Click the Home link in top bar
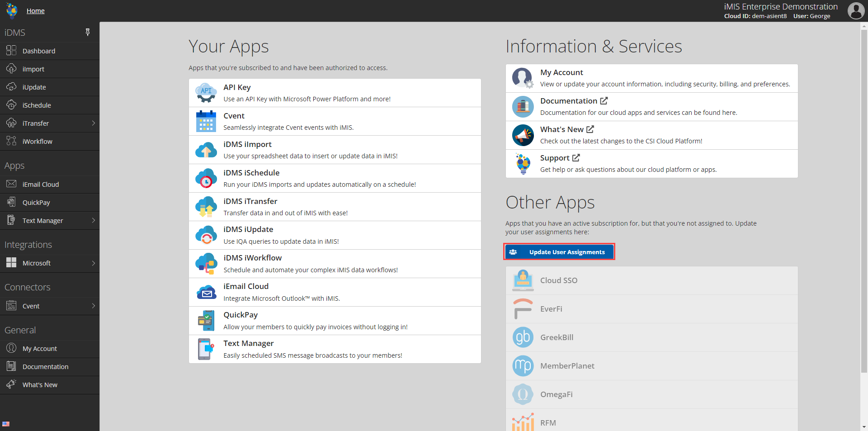Image resolution: width=868 pixels, height=431 pixels. [x=35, y=10]
